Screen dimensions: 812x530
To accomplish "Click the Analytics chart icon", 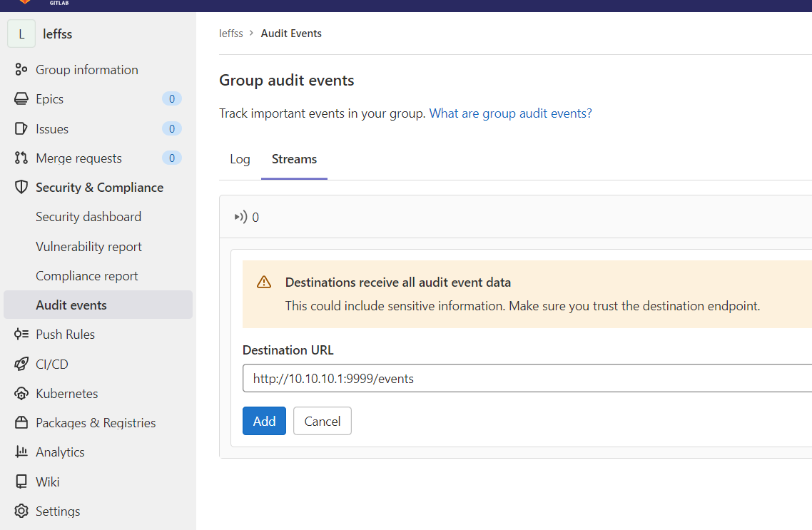I will (21, 452).
